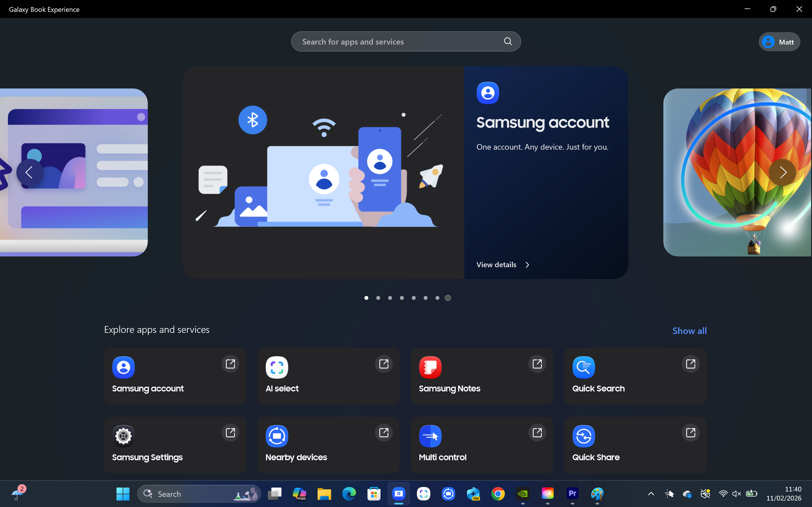The height and width of the screenshot is (507, 812).
Task: Unmute the system volume in the tray
Action: click(x=737, y=493)
